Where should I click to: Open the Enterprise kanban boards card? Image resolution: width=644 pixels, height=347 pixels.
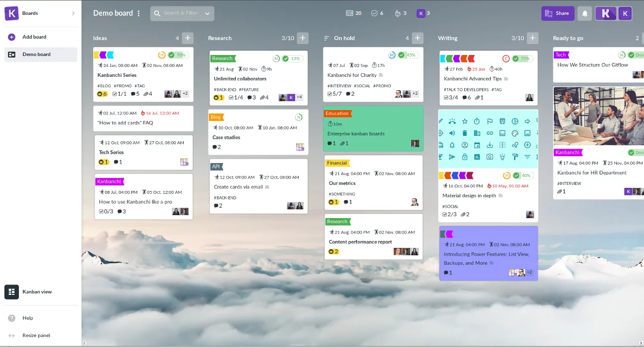pyautogui.click(x=374, y=128)
